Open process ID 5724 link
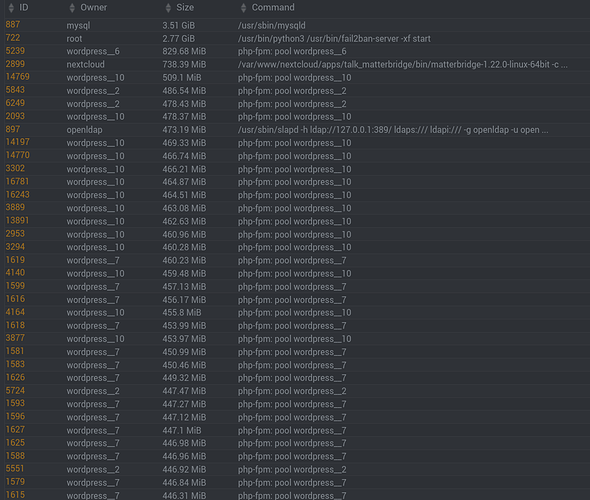This screenshot has width=590, height=500. [15, 391]
